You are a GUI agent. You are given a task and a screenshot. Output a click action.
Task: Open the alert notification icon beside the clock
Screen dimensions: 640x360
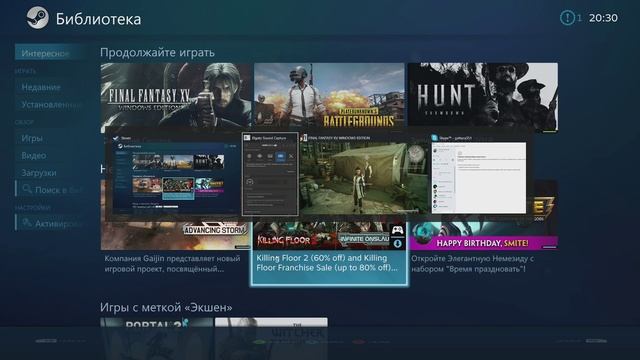pos(567,18)
